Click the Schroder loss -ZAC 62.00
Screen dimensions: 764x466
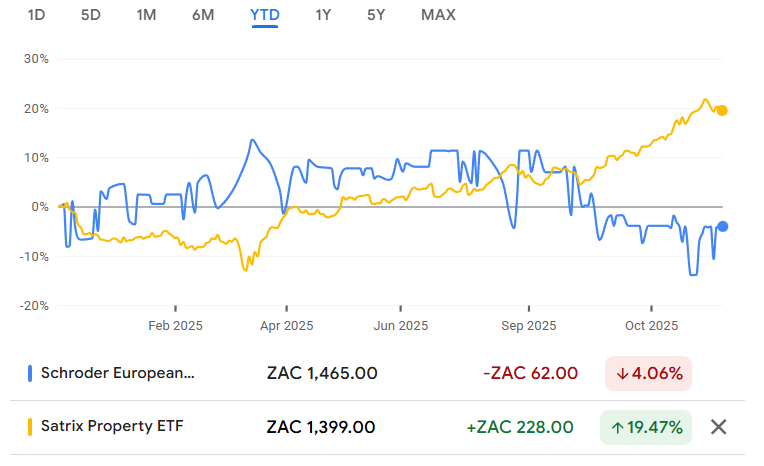click(x=530, y=374)
